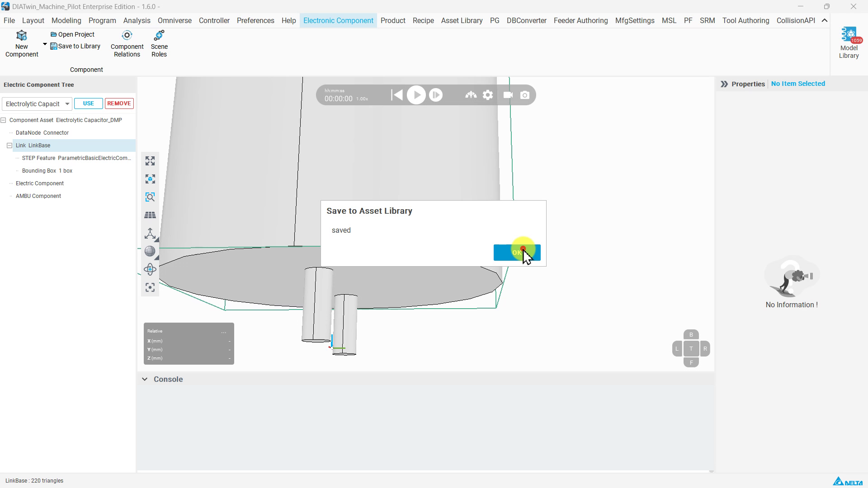Screen dimensions: 868x488
Task: Collapse the Component Asset tree node
Action: (x=3, y=120)
